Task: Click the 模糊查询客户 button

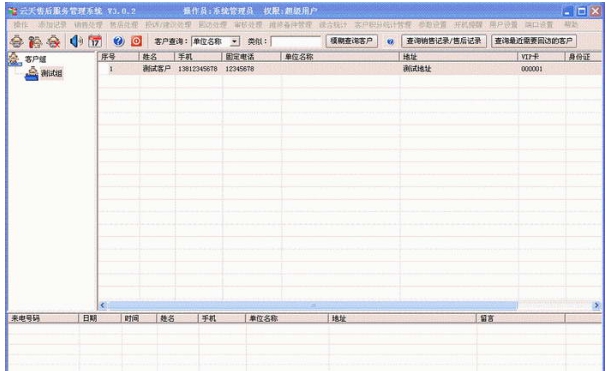Action: tap(352, 41)
